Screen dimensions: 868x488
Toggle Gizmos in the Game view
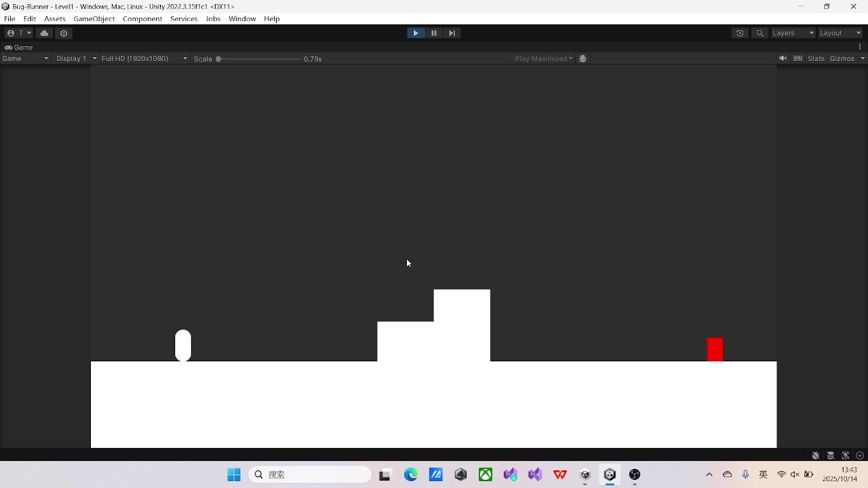tap(842, 59)
